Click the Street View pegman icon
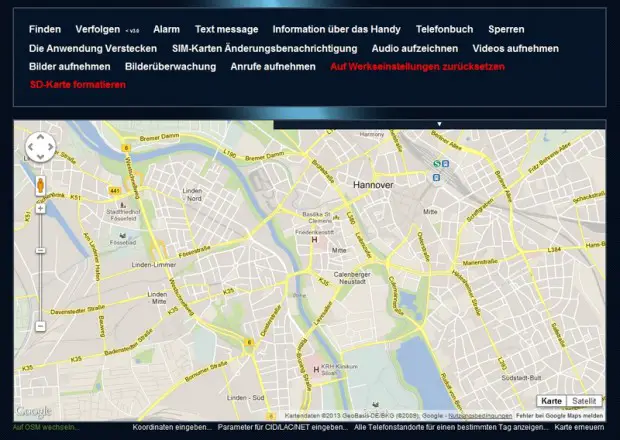The width and height of the screenshot is (620, 440). (40, 185)
